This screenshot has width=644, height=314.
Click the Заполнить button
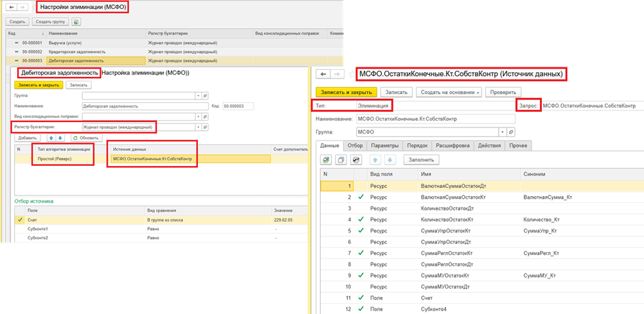tap(421, 159)
